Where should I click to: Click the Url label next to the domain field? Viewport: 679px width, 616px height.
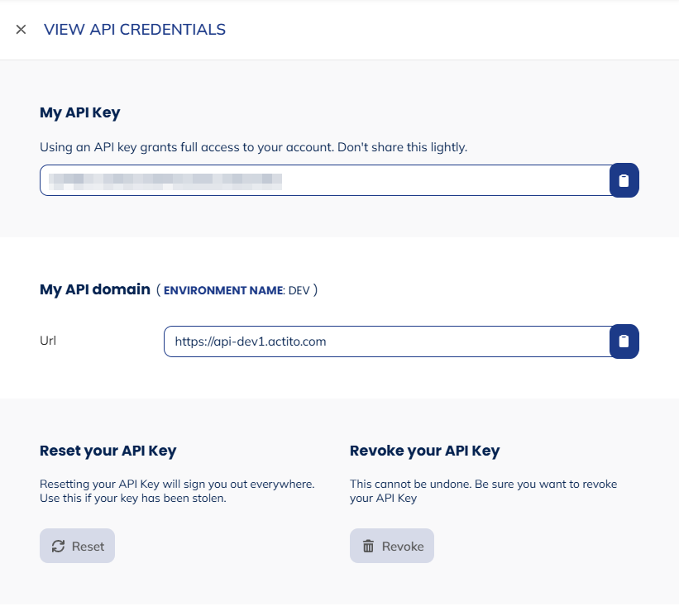click(47, 341)
